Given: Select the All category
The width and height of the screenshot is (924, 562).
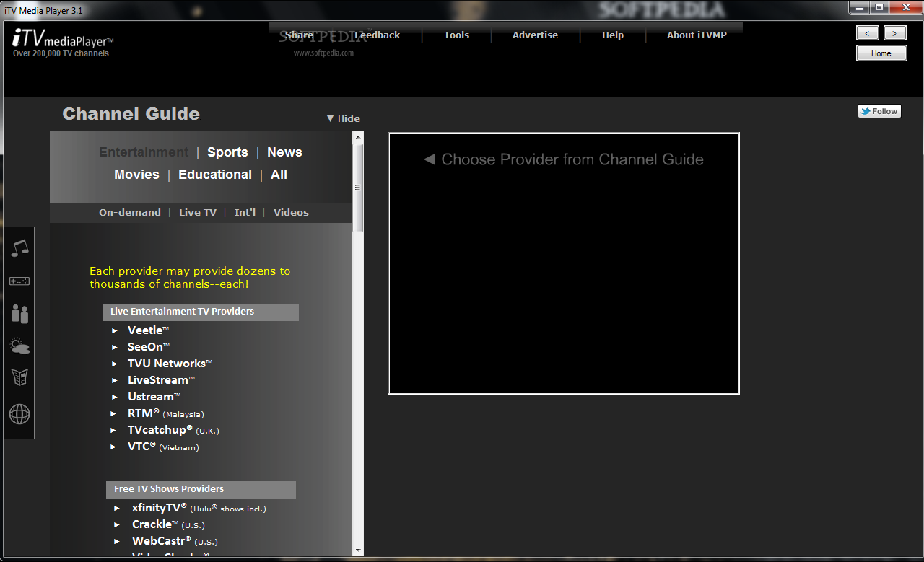Looking at the screenshot, I should click(279, 175).
